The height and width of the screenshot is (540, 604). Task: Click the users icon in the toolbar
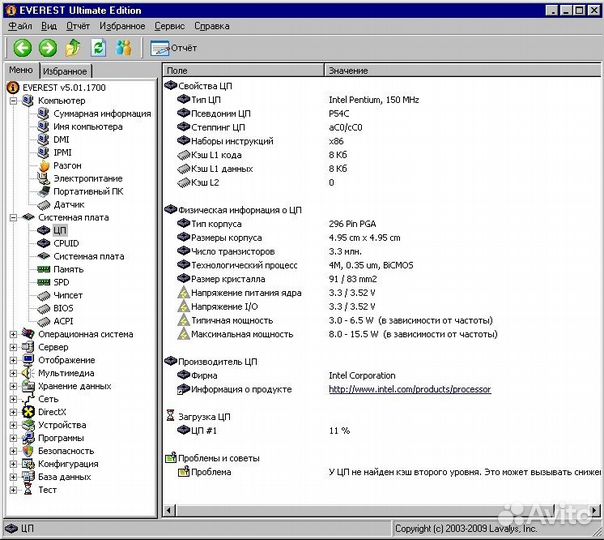[124, 48]
